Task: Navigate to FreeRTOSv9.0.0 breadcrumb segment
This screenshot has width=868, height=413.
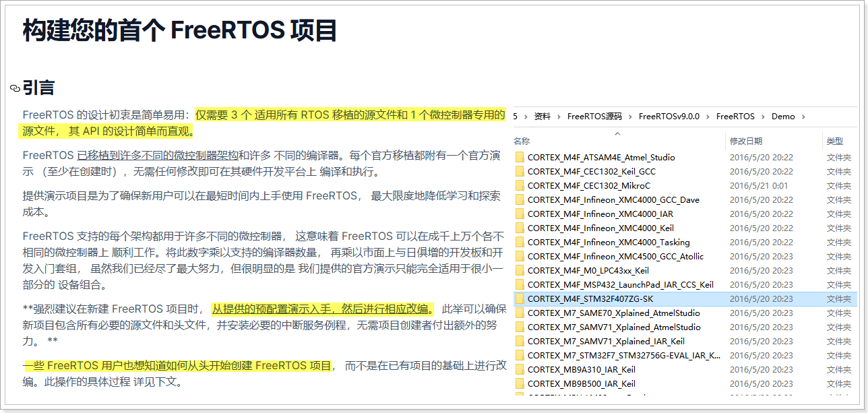Action: coord(669,117)
